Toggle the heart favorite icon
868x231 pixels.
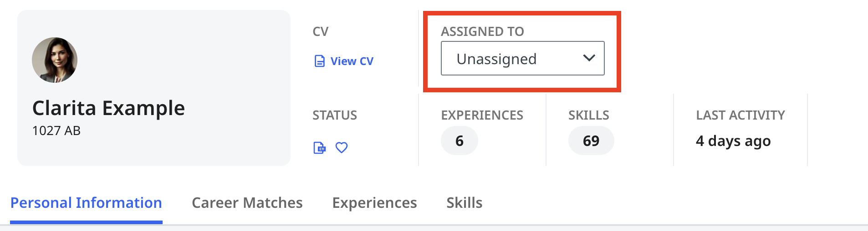[342, 148]
